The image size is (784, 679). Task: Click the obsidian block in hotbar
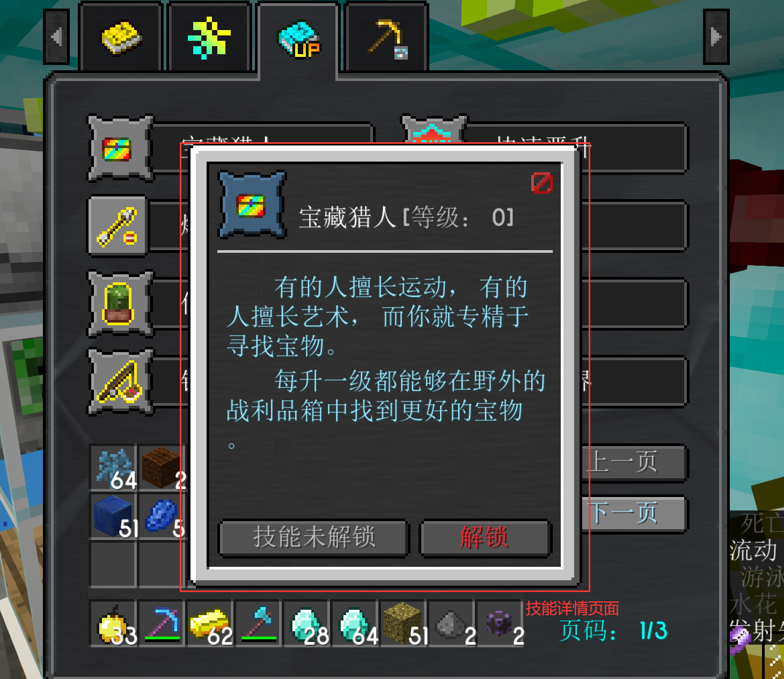500,624
